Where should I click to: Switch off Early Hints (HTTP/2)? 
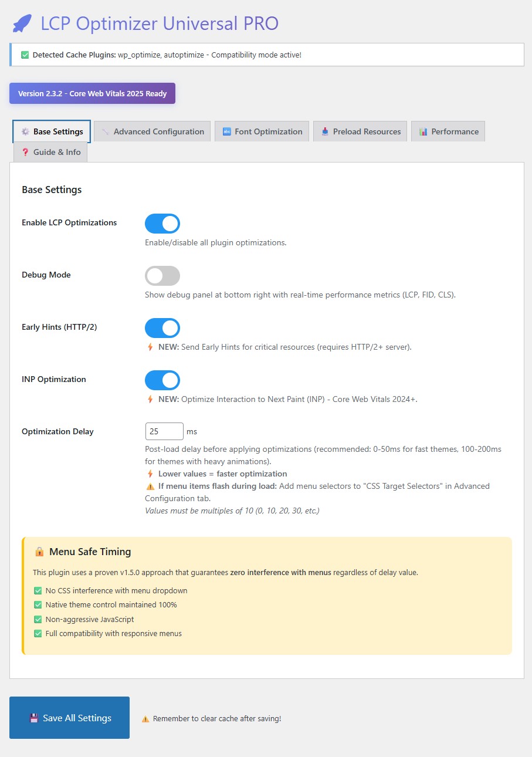(x=162, y=328)
